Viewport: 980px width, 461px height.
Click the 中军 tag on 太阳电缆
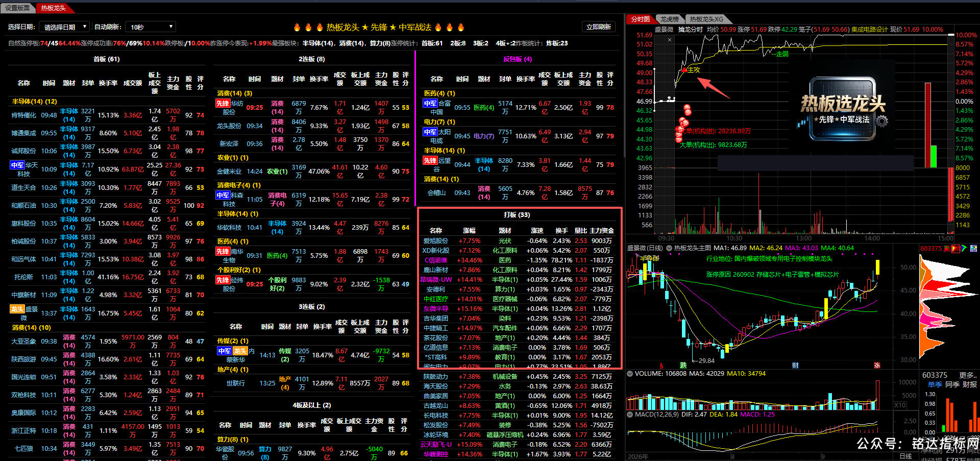430,132
